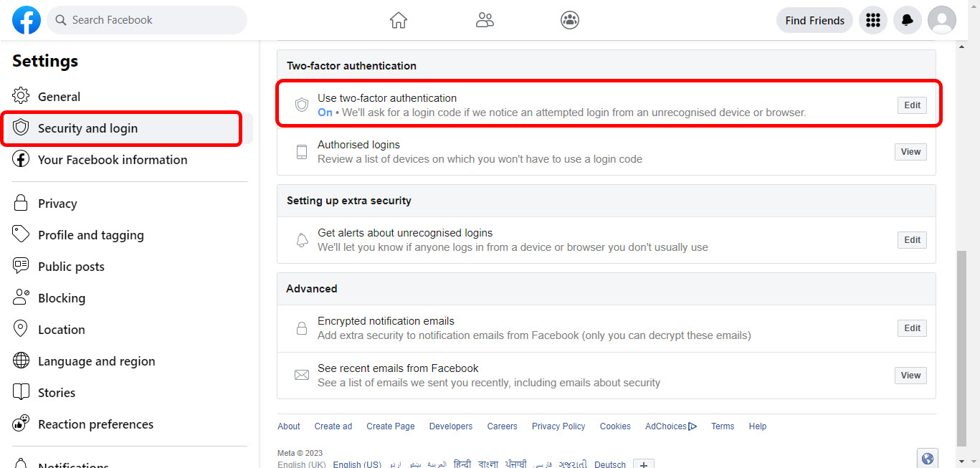Click the globe icon at bottom right
The image size is (980, 468).
(x=928, y=459)
